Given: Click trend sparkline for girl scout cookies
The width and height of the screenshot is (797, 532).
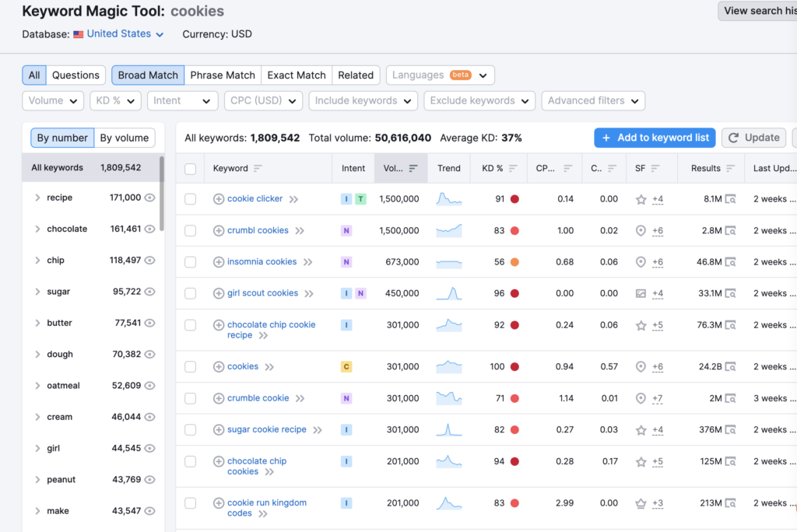Looking at the screenshot, I should (x=449, y=294).
